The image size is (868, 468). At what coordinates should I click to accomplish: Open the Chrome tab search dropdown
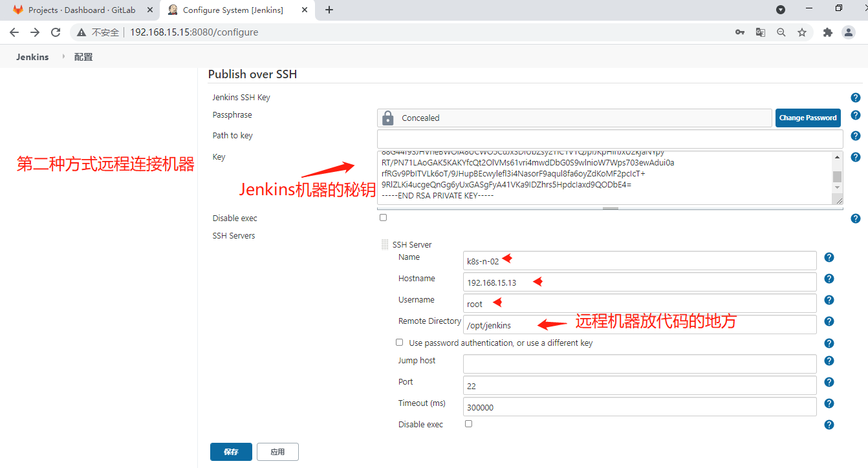click(x=781, y=10)
